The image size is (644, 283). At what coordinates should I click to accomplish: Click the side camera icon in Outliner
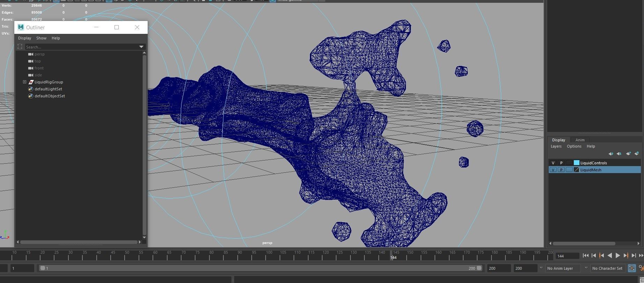[x=31, y=75]
